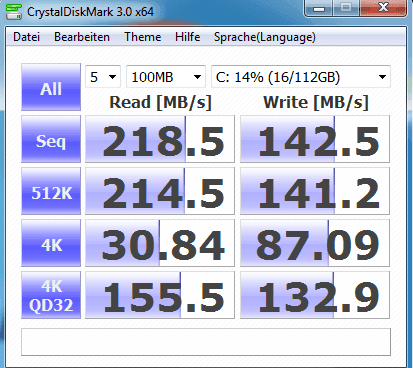Select the 4K read result 30.84
The image size is (413, 368).
coord(160,243)
